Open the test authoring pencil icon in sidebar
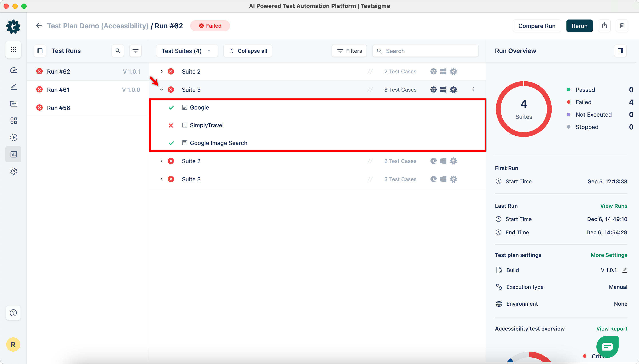Image resolution: width=639 pixels, height=364 pixels. click(13, 87)
